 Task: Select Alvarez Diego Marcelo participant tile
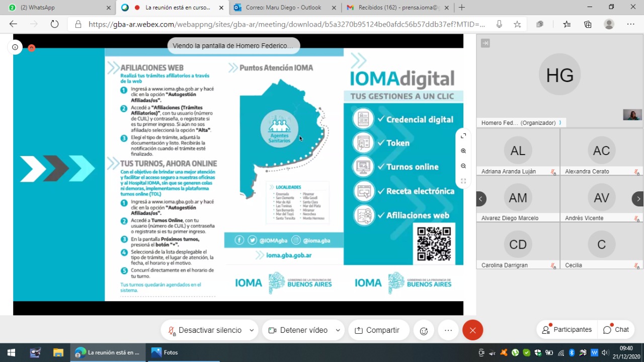point(518,199)
